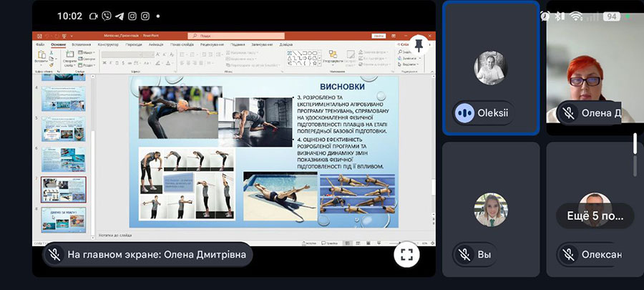Click the Format Painter brush icon
This screenshot has height=290, width=644.
52,64
